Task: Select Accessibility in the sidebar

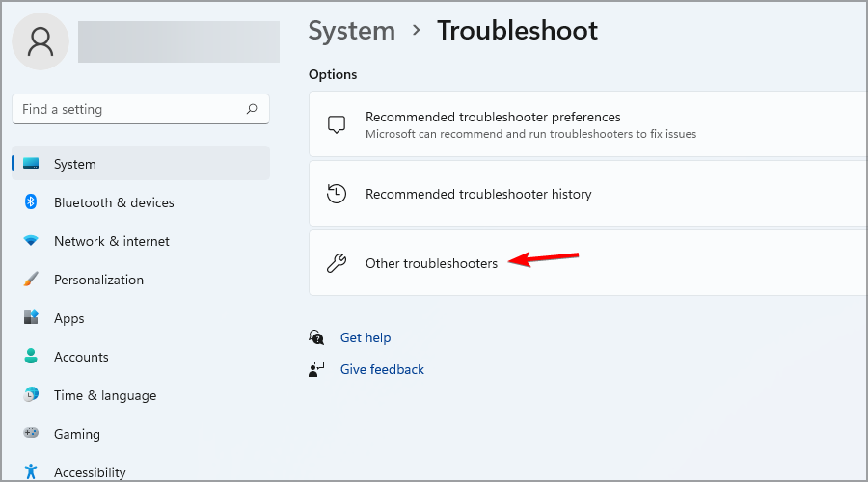Action: point(90,472)
